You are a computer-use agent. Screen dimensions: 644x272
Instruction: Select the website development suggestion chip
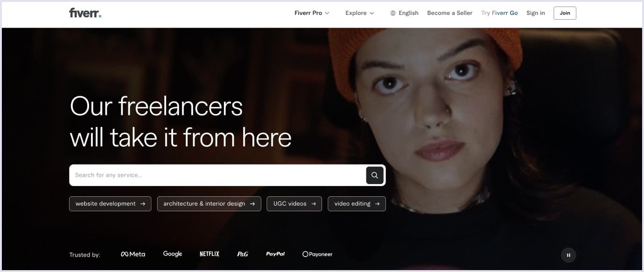tap(110, 204)
